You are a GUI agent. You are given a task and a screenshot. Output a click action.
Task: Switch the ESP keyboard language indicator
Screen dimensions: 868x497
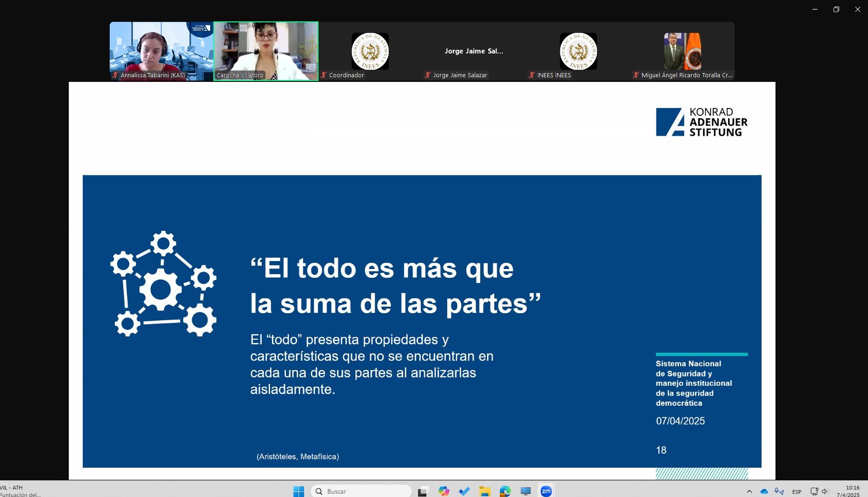coord(796,491)
